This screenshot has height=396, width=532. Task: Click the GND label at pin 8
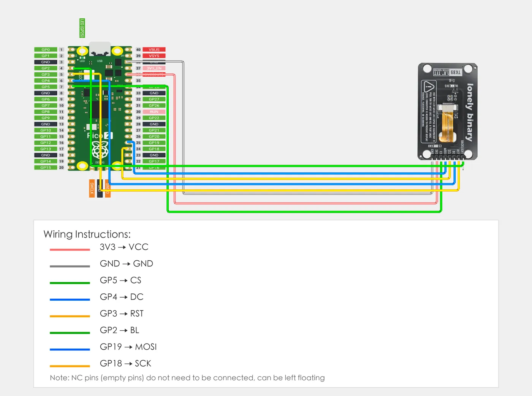coord(46,93)
